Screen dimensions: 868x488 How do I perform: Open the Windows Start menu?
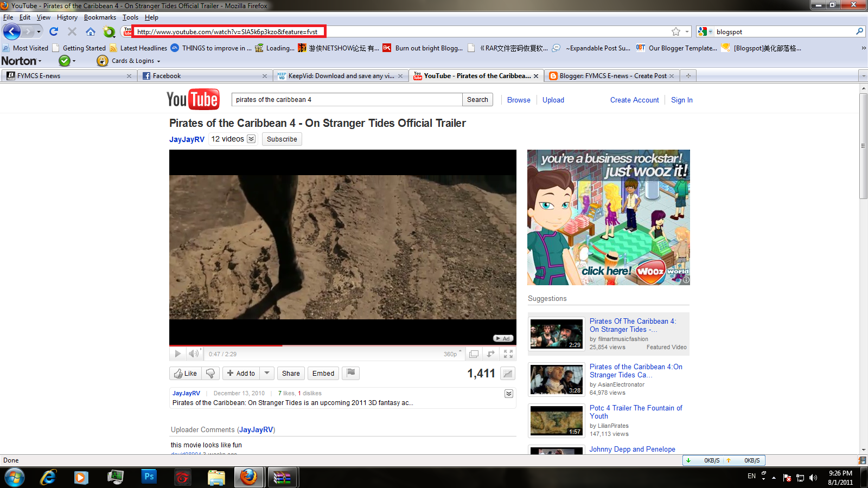tap(15, 478)
